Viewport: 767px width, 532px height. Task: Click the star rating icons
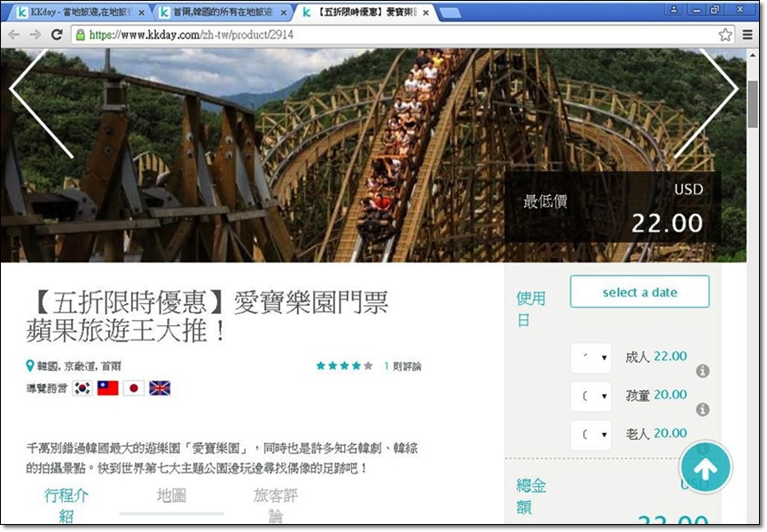point(344,365)
